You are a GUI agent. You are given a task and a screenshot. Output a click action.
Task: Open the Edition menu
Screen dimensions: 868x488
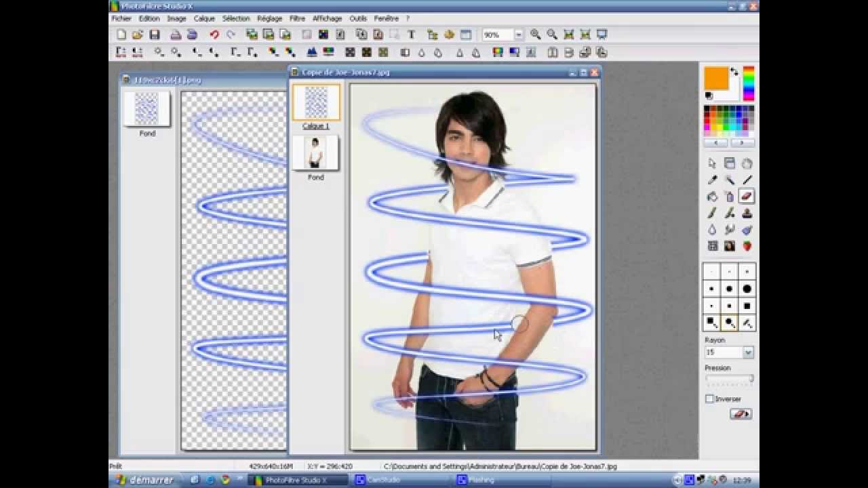[149, 18]
